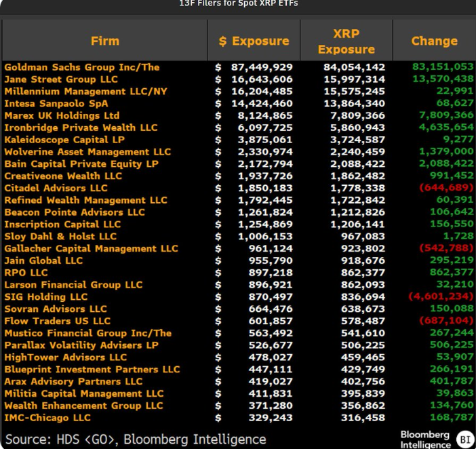The height and width of the screenshot is (449, 476).
Task: Click HighTower Advisors LLC firm name
Action: pos(66,357)
